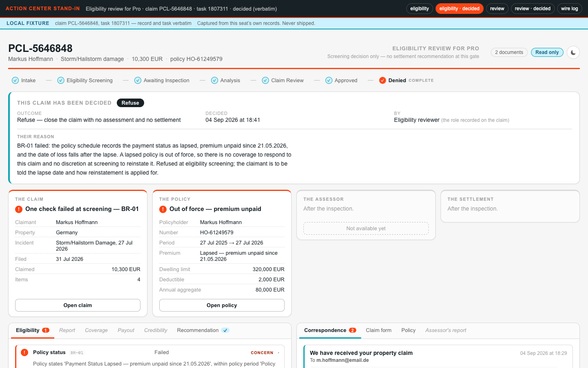
Task: Click policy number HO-61249579 in Policy card
Action: pyautogui.click(x=217, y=233)
